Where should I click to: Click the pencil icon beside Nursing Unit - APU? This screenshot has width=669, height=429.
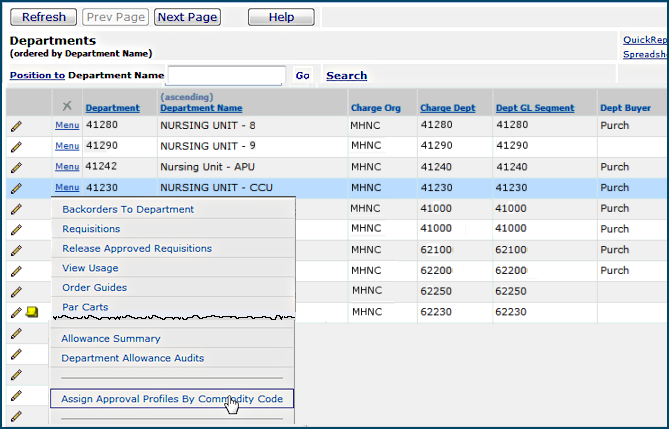[16, 167]
